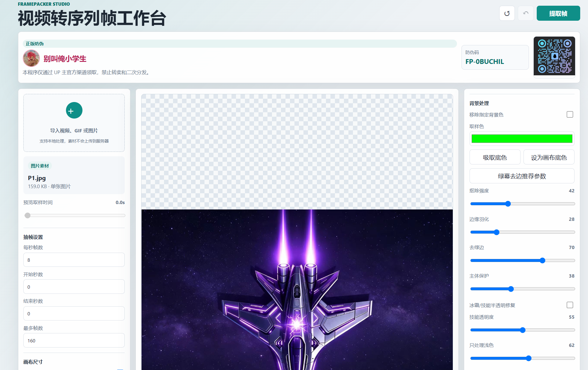Click the 提取帧 button
588x370 pixels.
coord(558,13)
